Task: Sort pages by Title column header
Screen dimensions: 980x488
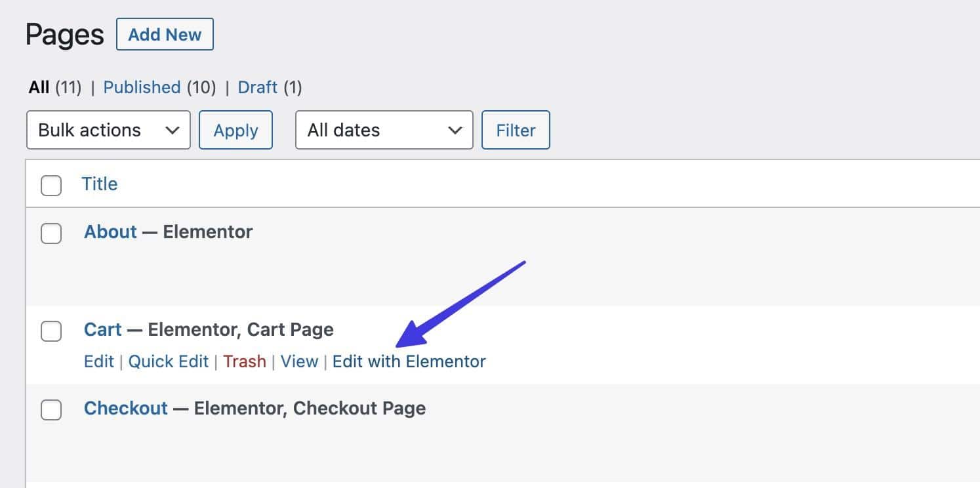Action: click(x=100, y=184)
